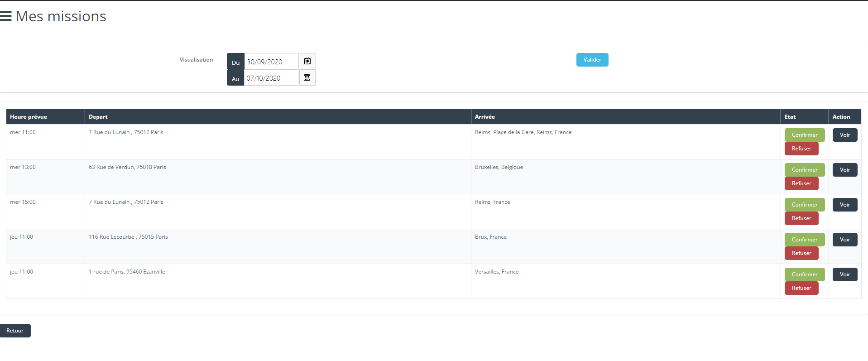Confirm the mer 11:00 mission to Reims
Viewport: 868px width, 361px height.
(x=804, y=135)
